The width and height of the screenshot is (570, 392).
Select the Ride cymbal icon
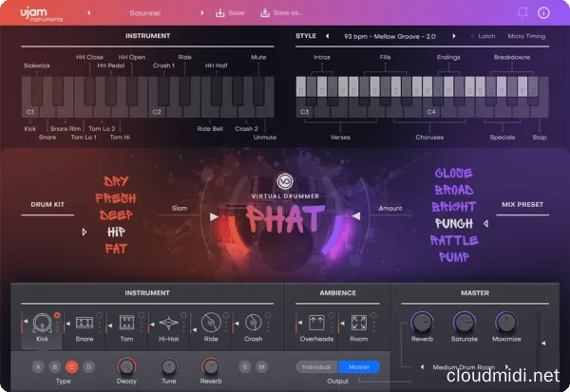(211, 323)
